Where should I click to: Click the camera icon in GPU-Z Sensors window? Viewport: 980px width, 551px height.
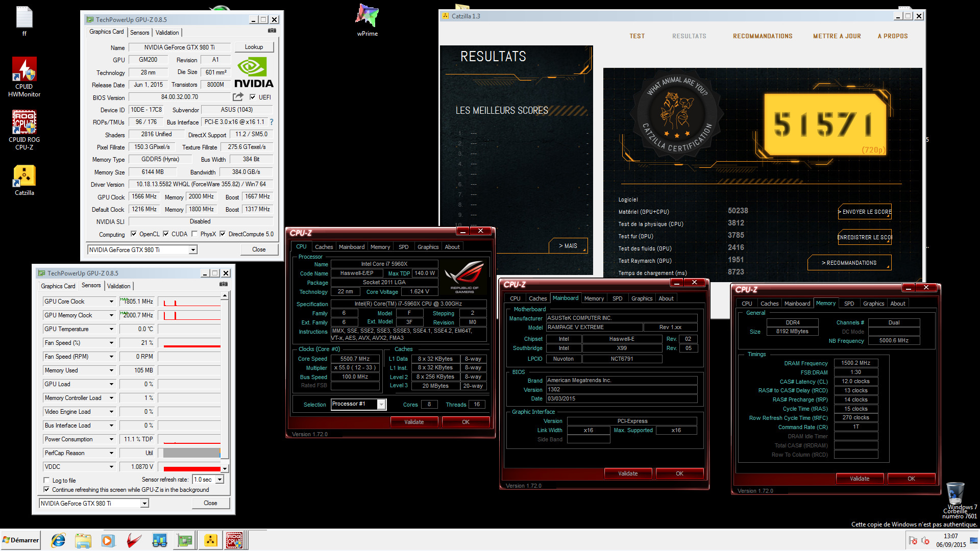[x=224, y=284]
